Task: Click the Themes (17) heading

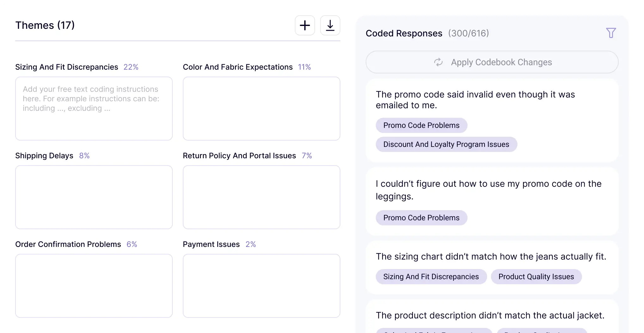Action: [45, 25]
